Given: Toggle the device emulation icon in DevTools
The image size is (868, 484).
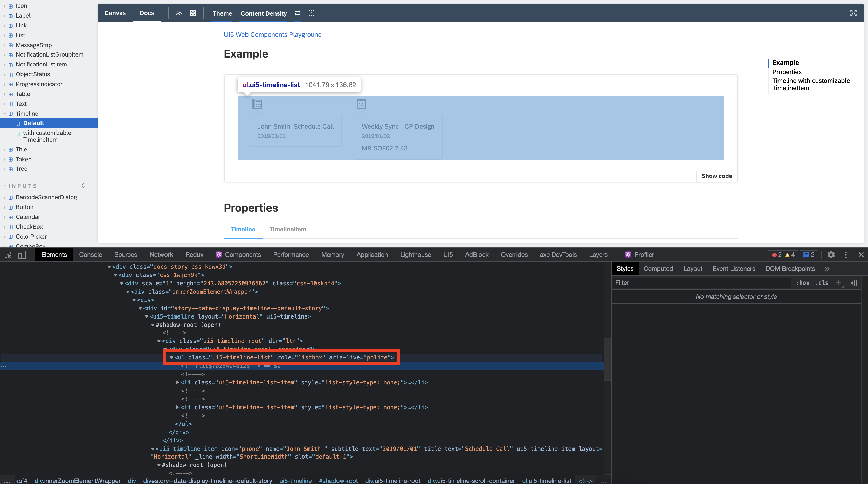Looking at the screenshot, I should (22, 255).
